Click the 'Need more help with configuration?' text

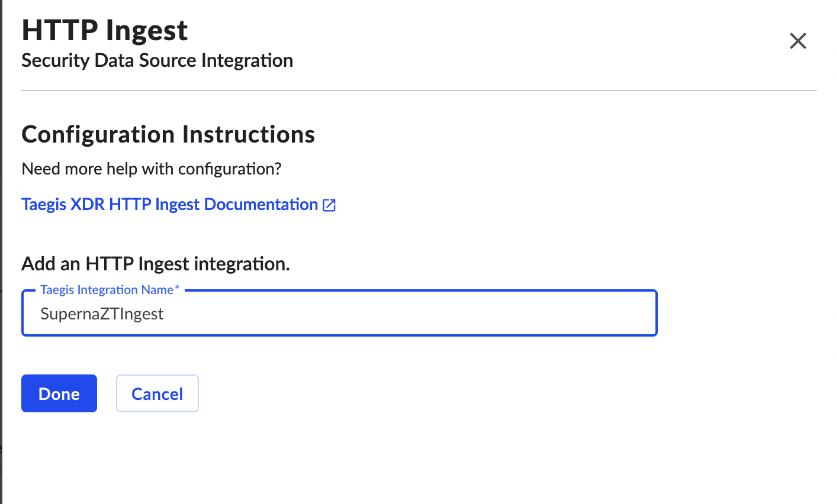coord(152,169)
